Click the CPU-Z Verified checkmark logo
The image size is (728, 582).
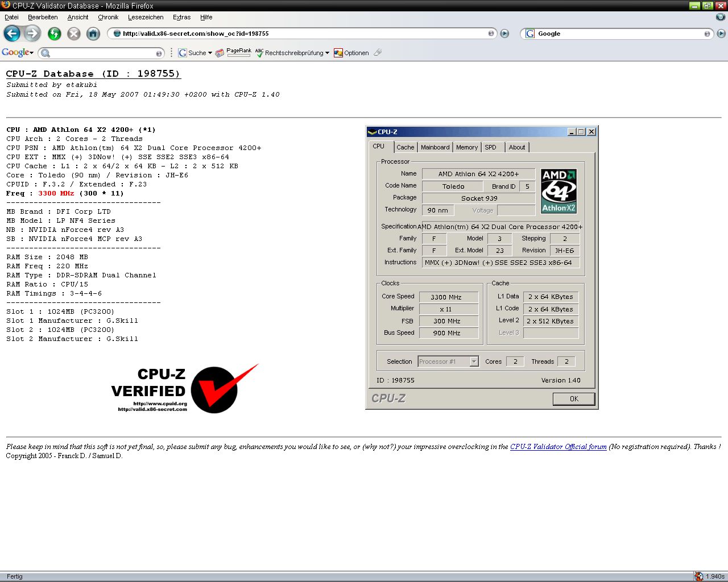185,389
